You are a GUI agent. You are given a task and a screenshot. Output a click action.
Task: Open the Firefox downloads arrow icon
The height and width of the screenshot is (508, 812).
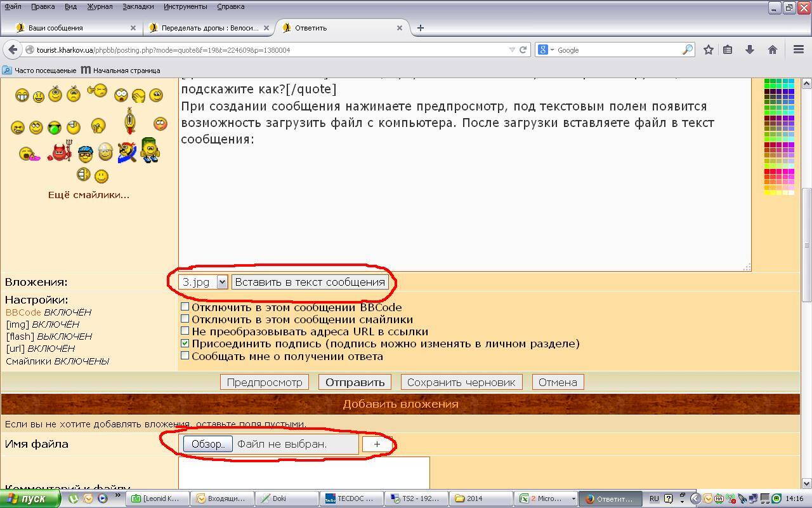[750, 50]
